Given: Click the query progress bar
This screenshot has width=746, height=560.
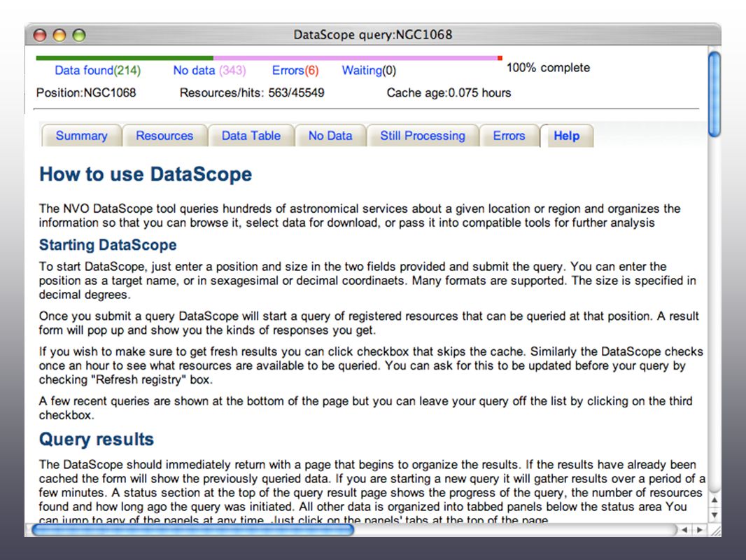Looking at the screenshot, I should pyautogui.click(x=269, y=58).
